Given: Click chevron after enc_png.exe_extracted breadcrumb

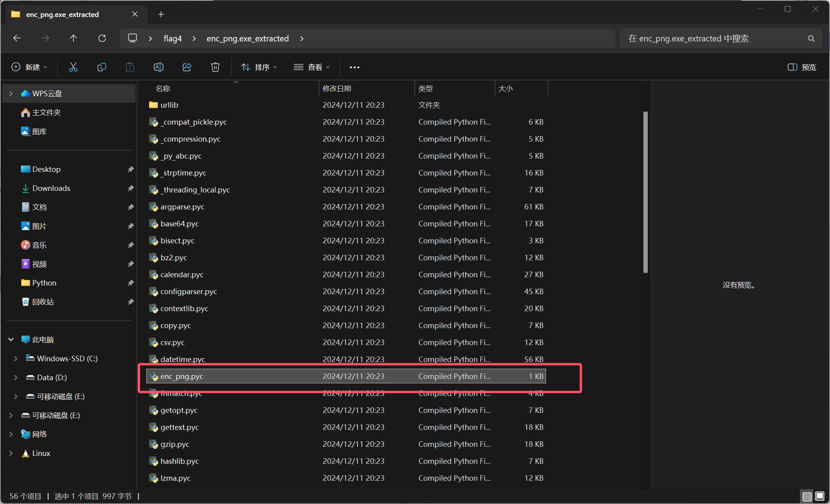Looking at the screenshot, I should [x=302, y=39].
